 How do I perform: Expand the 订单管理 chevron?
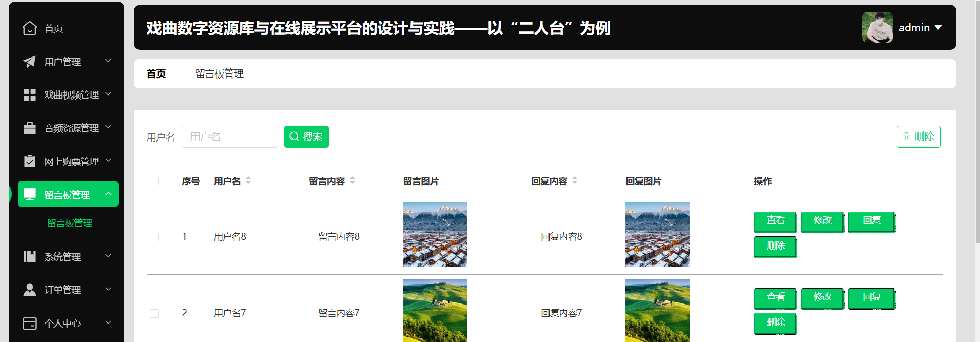coord(108,289)
